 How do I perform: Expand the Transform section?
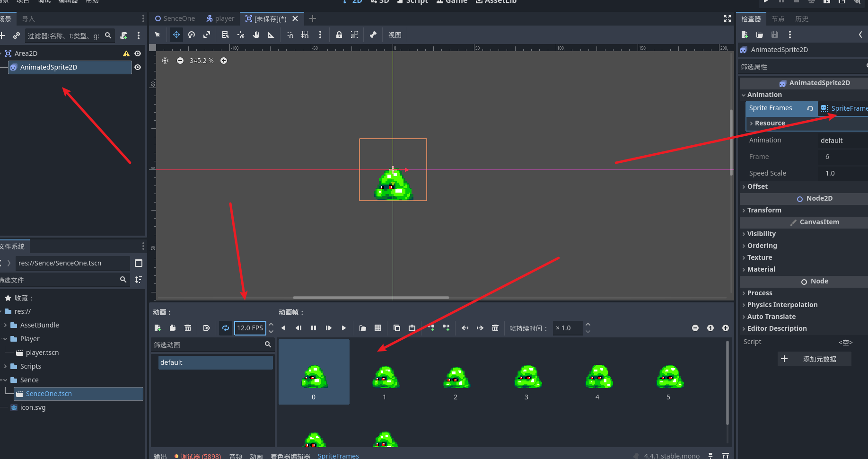pyautogui.click(x=764, y=210)
